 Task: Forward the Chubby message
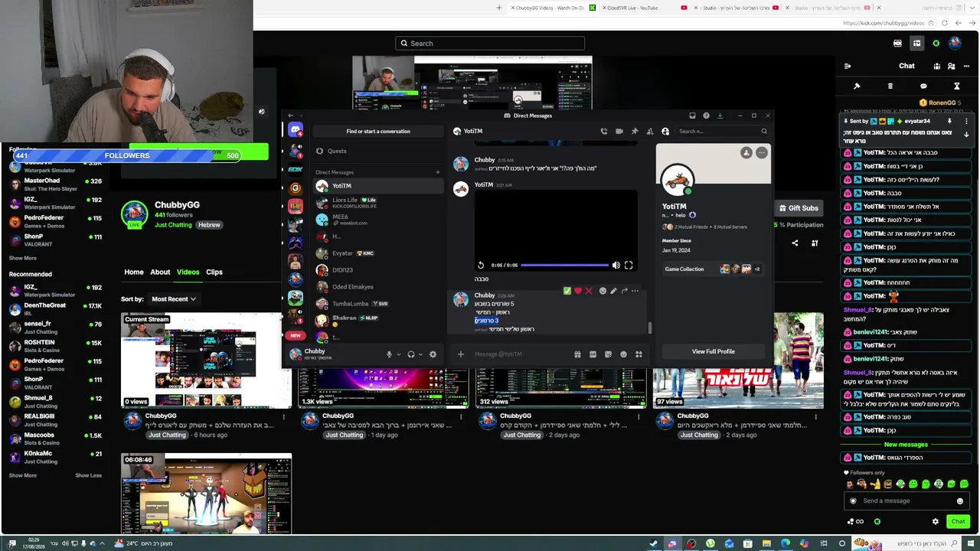click(x=624, y=291)
